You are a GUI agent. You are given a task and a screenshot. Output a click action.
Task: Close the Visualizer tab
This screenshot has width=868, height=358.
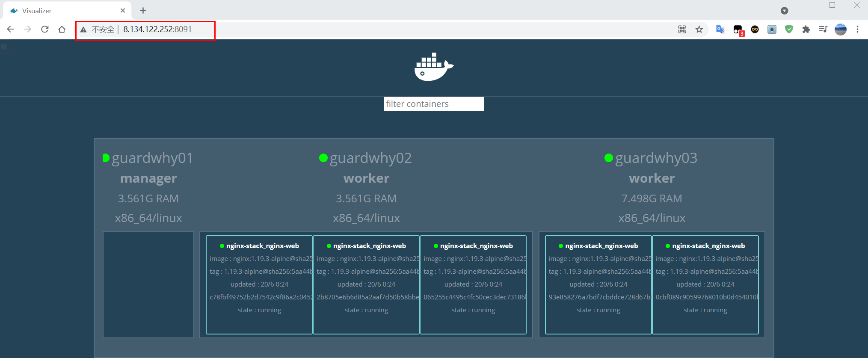(123, 11)
